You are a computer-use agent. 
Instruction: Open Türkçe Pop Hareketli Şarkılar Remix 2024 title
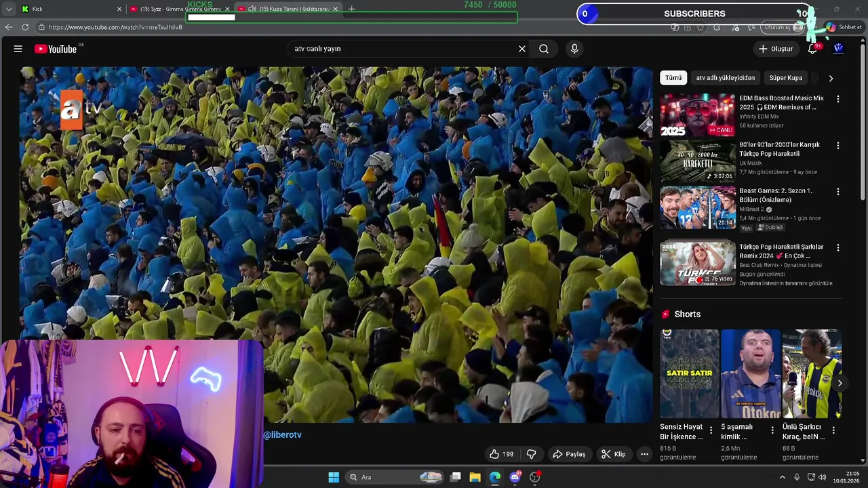point(781,251)
